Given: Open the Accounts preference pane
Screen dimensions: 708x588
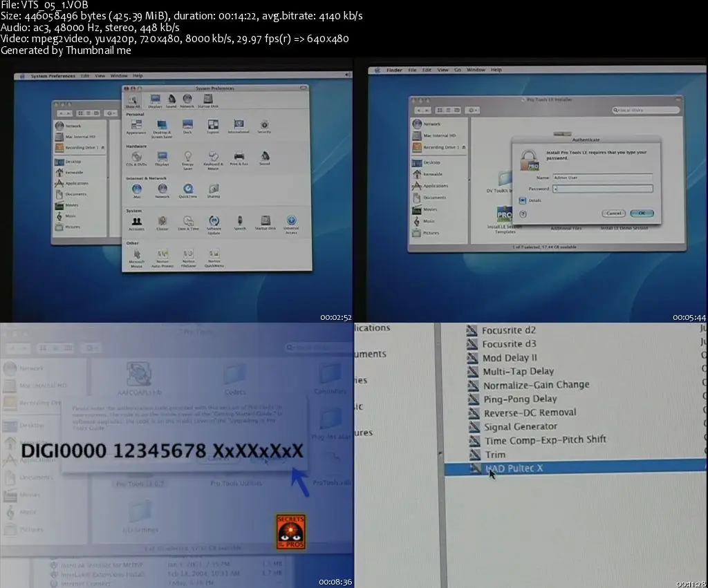Looking at the screenshot, I should (136, 223).
